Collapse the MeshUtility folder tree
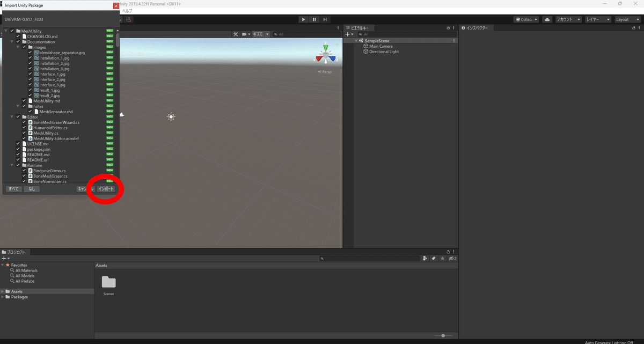Image resolution: width=644 pixels, height=344 pixels. coord(5,31)
